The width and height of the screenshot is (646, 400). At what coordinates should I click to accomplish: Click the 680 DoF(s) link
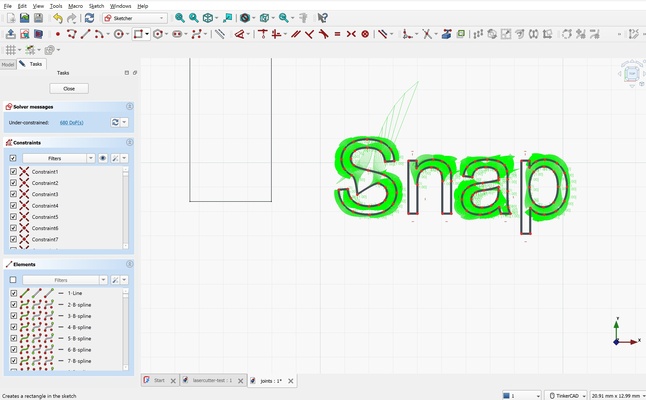[72, 123]
